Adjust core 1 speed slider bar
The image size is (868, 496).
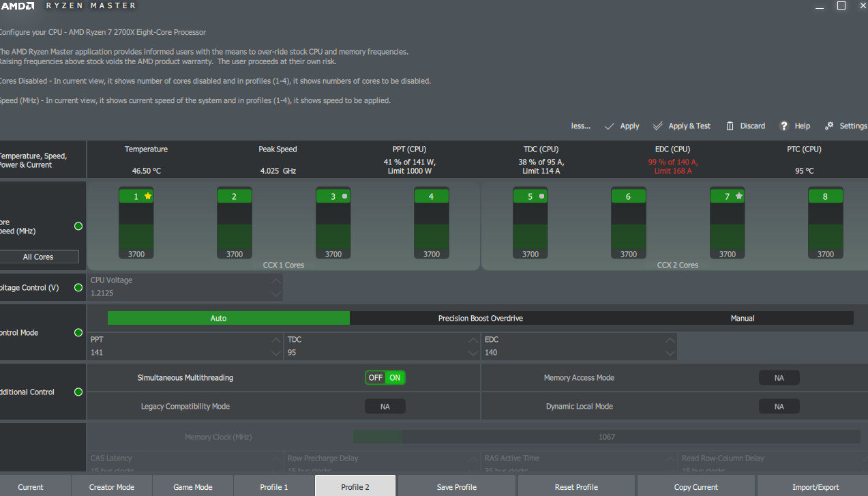point(136,232)
